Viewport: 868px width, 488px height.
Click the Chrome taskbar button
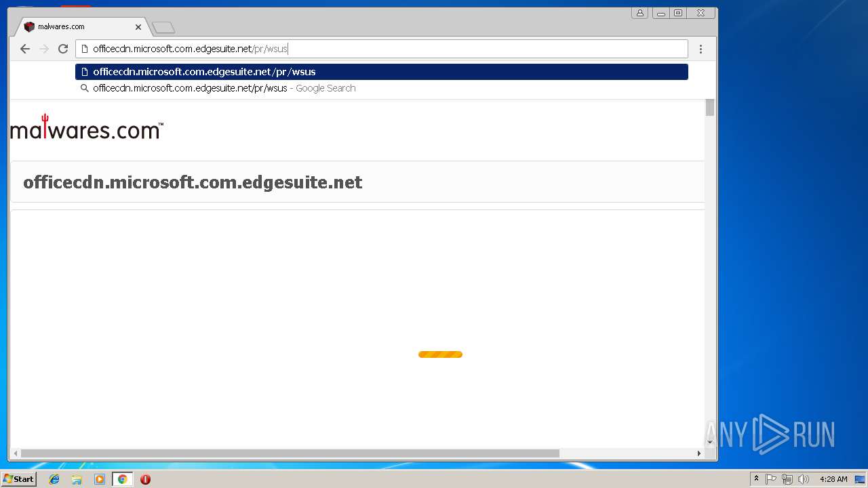[122, 479]
